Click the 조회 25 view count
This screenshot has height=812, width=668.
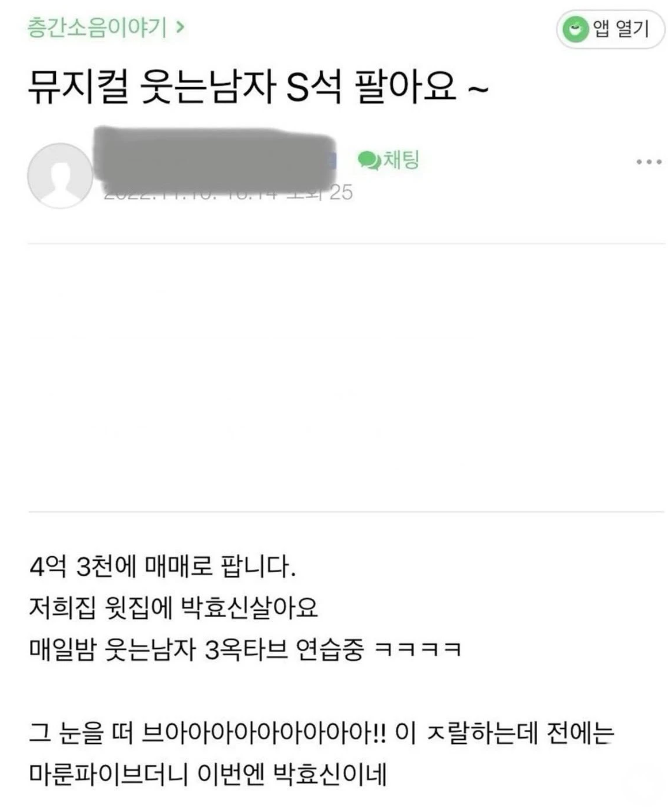320,193
